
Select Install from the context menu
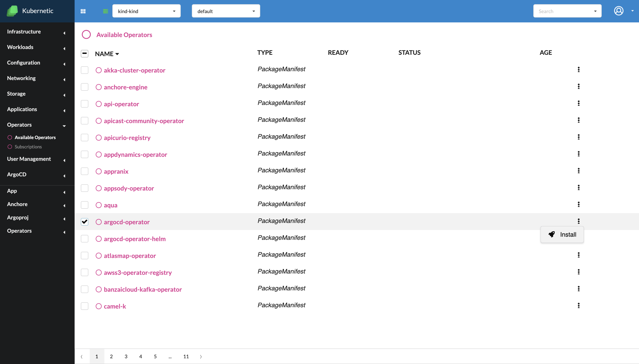[562, 234]
